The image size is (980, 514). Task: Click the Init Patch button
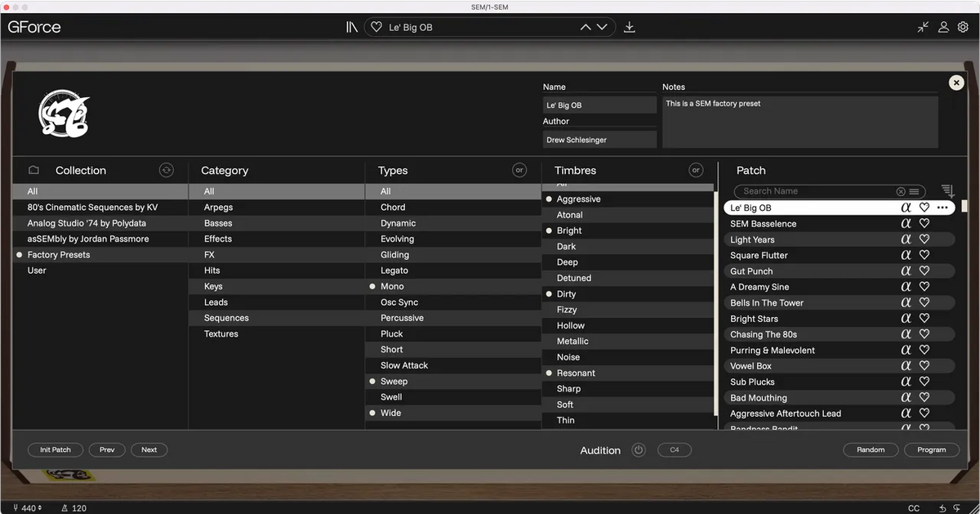56,449
